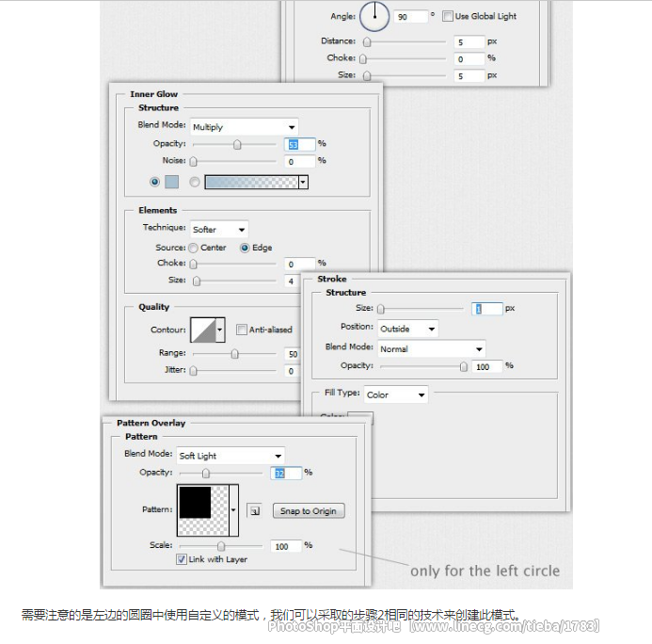Screen dimensions: 652x644
Task: Click the Inner Glow Noise value field
Action: coord(300,161)
